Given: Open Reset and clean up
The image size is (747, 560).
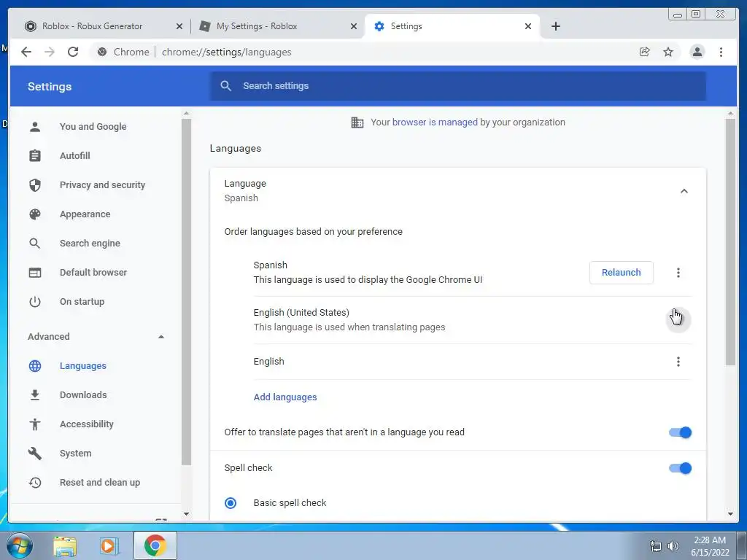Looking at the screenshot, I should (99, 483).
